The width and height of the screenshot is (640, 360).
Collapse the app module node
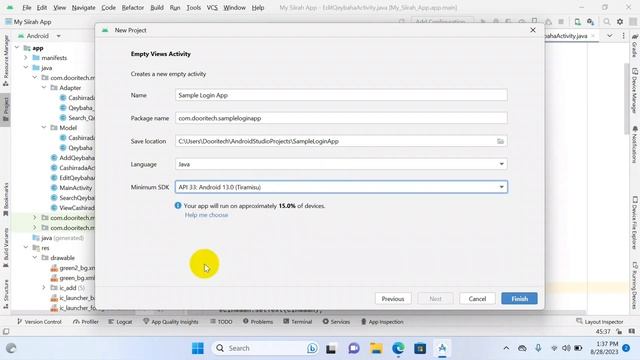[x=17, y=48]
